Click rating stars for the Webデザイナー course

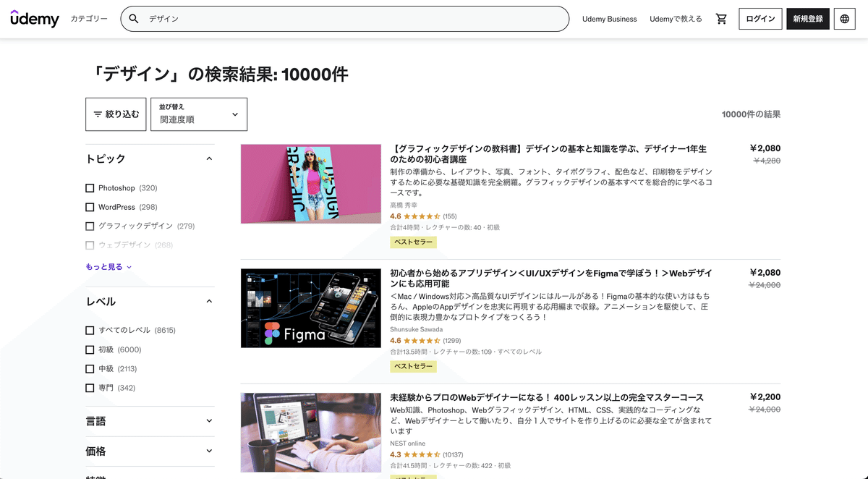coord(422,455)
